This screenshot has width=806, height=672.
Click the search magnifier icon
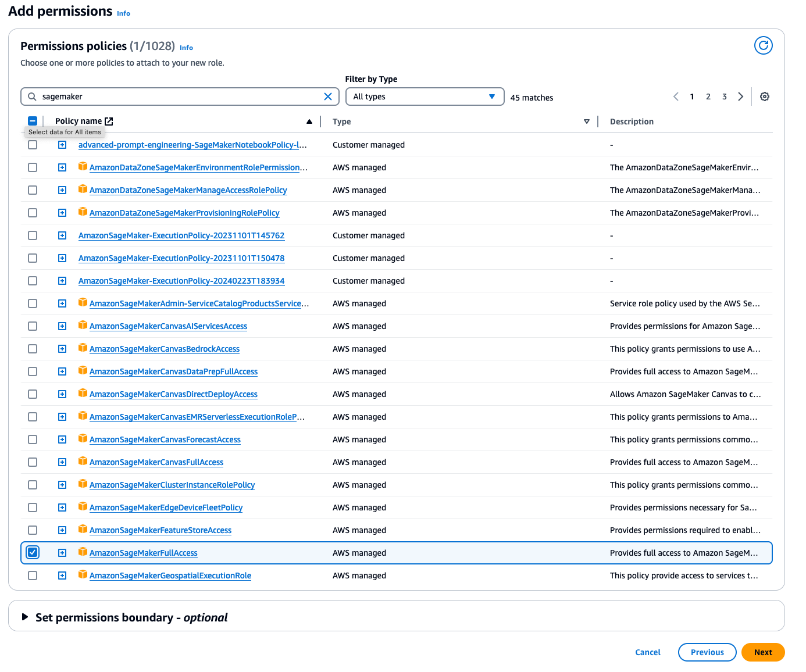point(32,96)
